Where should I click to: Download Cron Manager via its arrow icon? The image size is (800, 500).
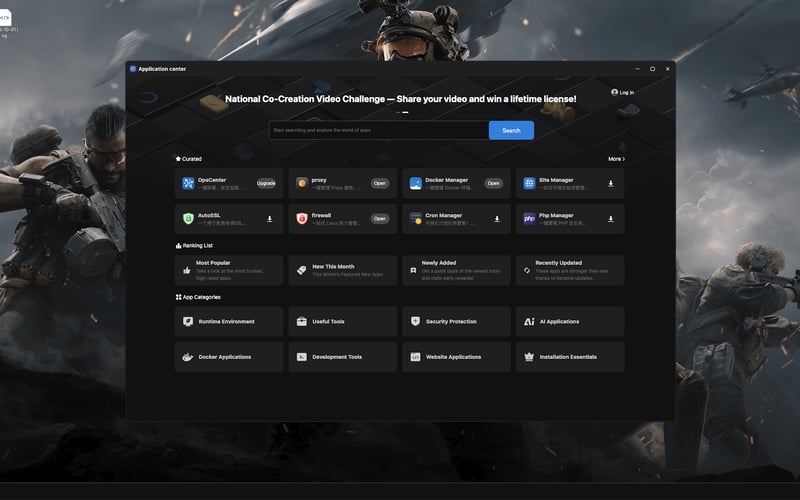point(497,219)
